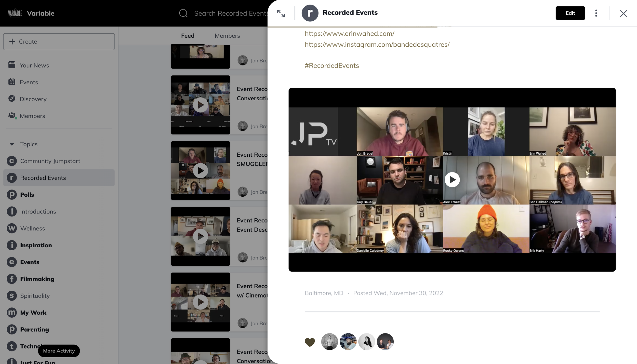Open Your News in sidebar
Viewport: 637px width, 364px height.
coord(34,65)
